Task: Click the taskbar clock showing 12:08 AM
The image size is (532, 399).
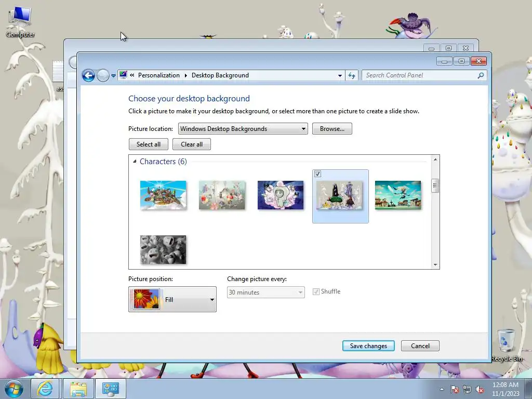Action: [x=506, y=389]
